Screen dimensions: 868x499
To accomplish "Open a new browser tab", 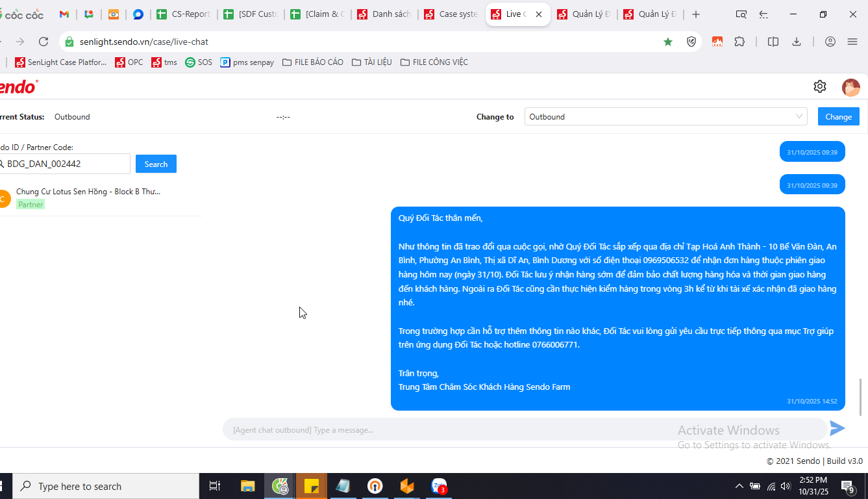I will 696,14.
